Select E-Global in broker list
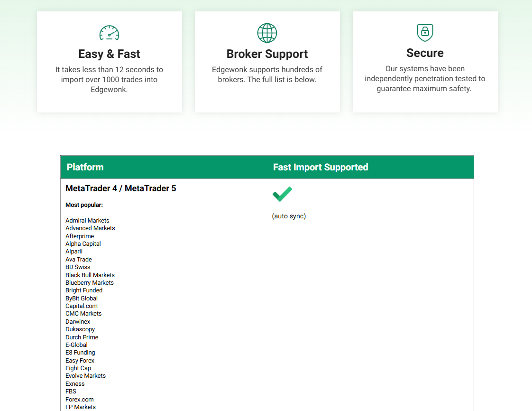This screenshot has width=532, height=411. pyautogui.click(x=76, y=345)
